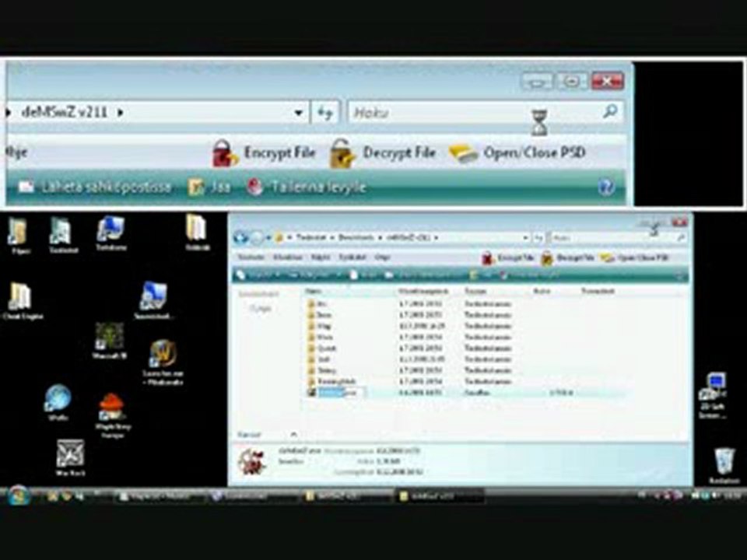Click the active deMSwZ v211 taskbar button
The height and width of the screenshot is (560, 747).
tap(438, 496)
